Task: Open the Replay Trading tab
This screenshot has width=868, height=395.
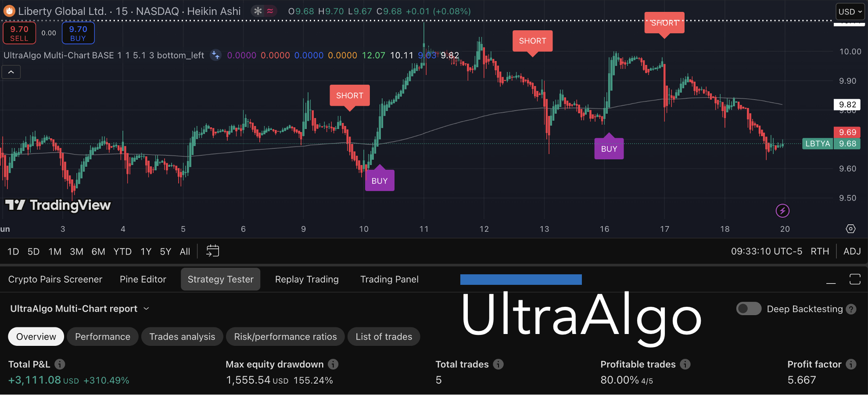Action: (307, 279)
